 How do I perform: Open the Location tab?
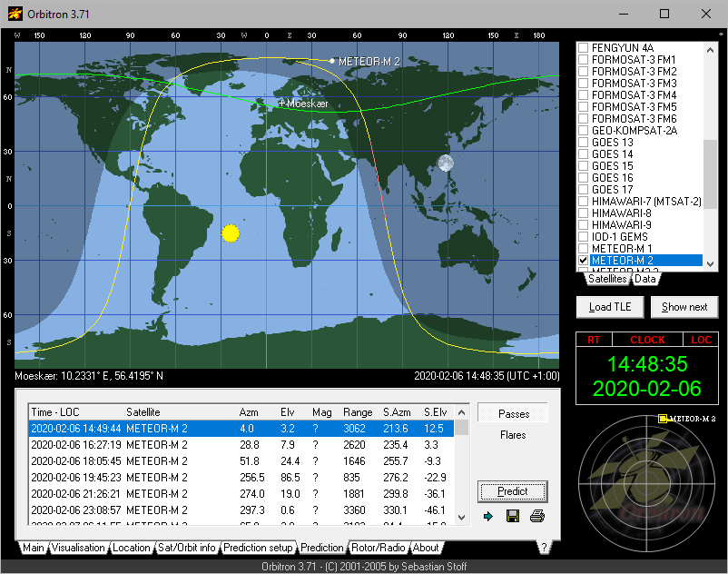click(x=132, y=548)
